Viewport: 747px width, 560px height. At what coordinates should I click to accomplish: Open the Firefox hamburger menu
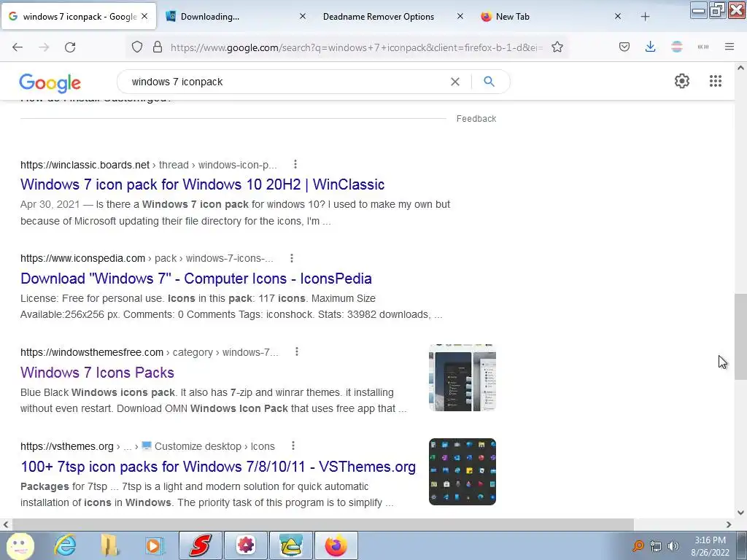(x=729, y=47)
